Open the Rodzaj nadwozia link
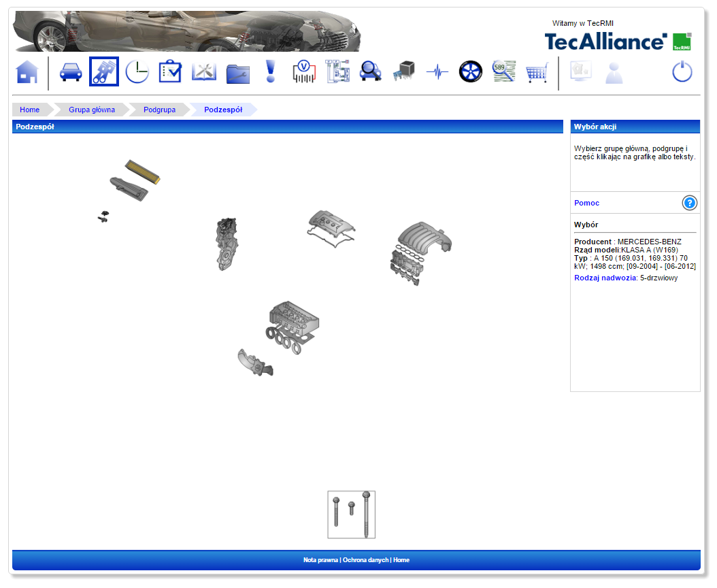 pyautogui.click(x=605, y=278)
